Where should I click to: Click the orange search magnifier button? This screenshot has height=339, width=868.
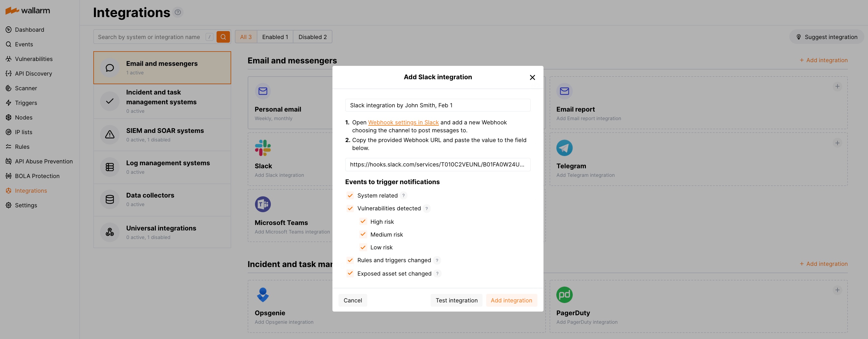(x=223, y=37)
